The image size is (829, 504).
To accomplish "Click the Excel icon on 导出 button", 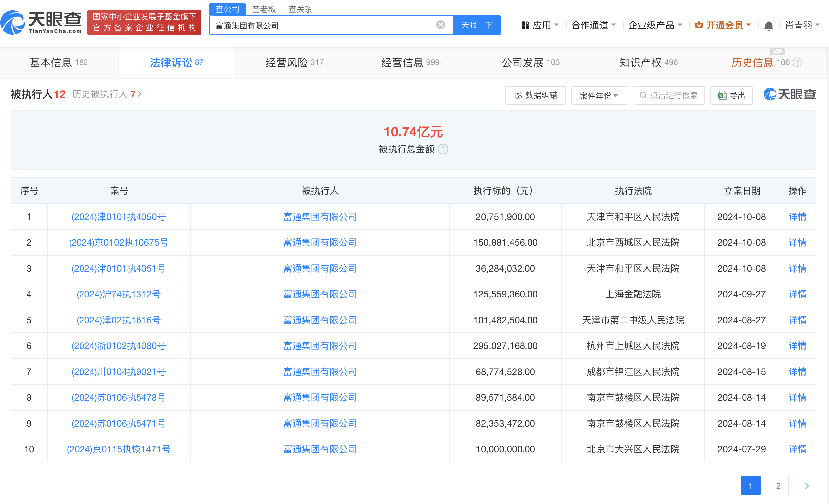I will click(x=722, y=95).
